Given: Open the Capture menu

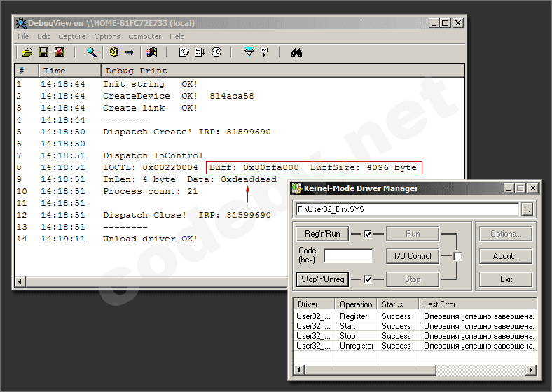Looking at the screenshot, I should tap(72, 36).
